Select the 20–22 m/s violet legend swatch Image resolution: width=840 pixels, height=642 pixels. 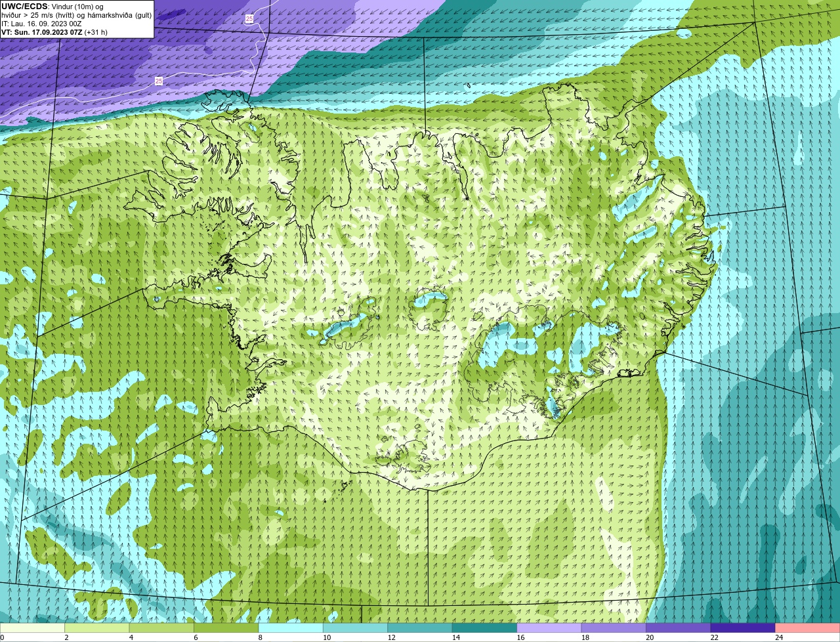pyautogui.click(x=679, y=628)
